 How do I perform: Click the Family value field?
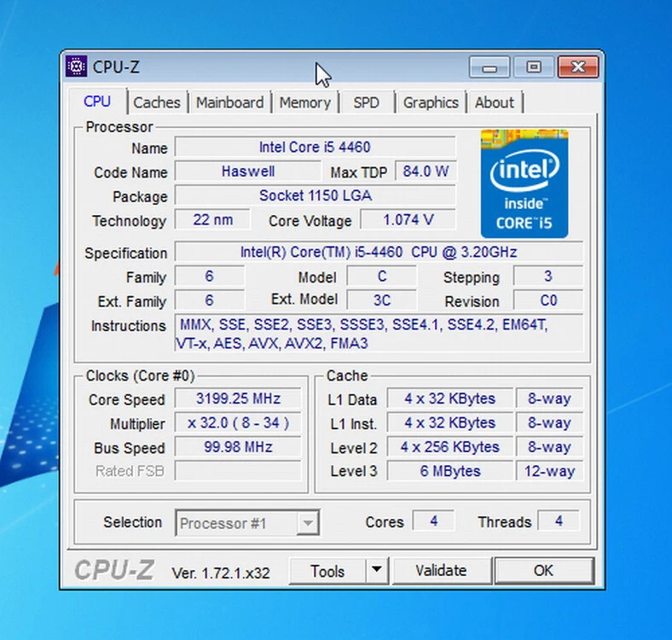[x=210, y=276]
